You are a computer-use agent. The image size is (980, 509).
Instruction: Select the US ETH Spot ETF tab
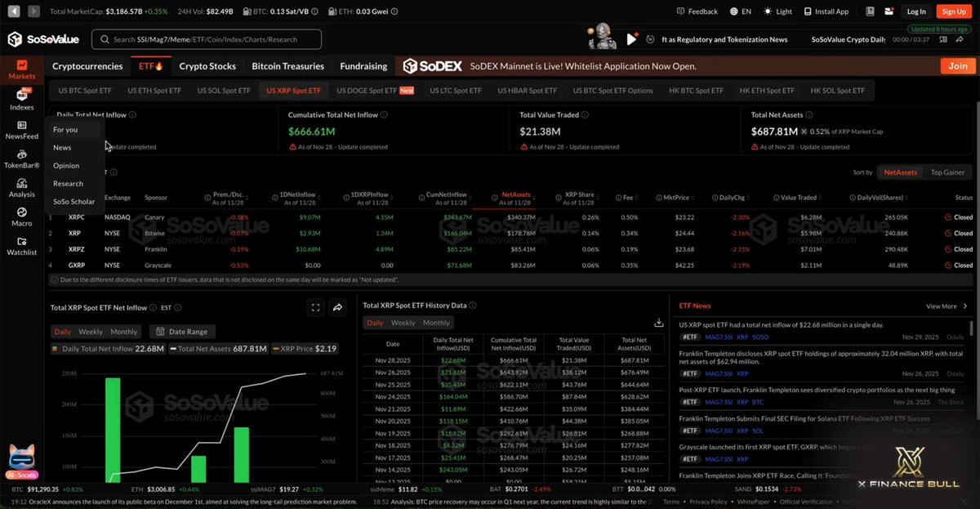[154, 91]
